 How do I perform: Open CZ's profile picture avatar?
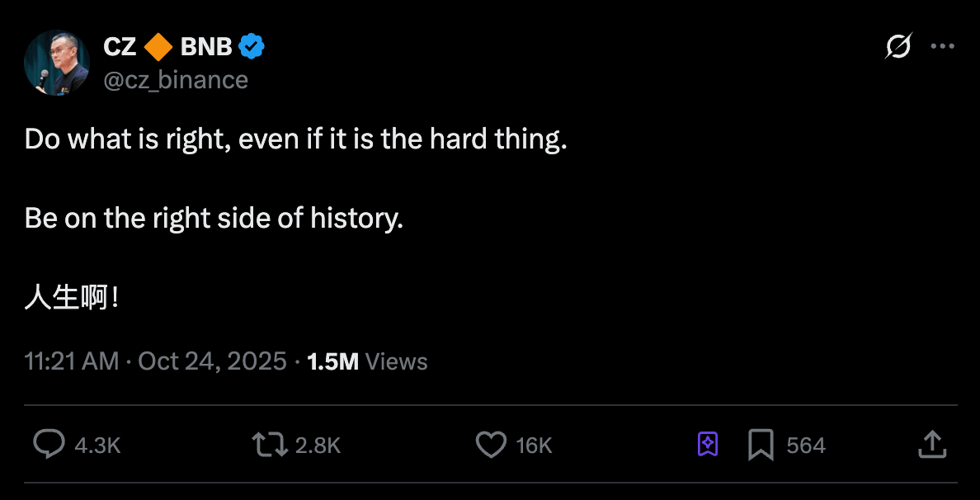pyautogui.click(x=57, y=63)
